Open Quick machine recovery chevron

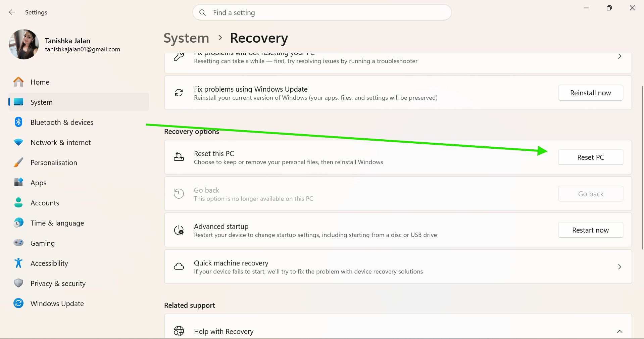click(620, 267)
